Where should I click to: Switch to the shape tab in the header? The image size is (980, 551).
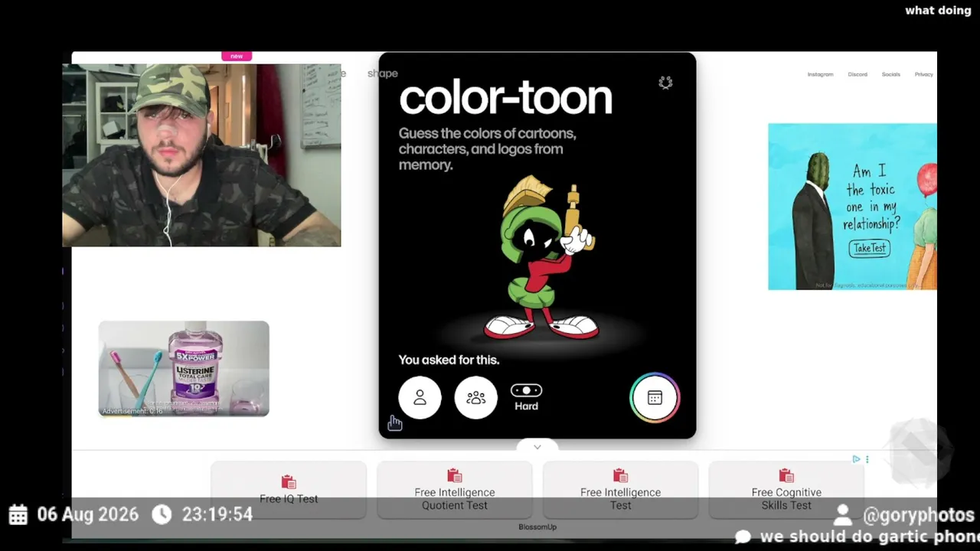pyautogui.click(x=382, y=73)
